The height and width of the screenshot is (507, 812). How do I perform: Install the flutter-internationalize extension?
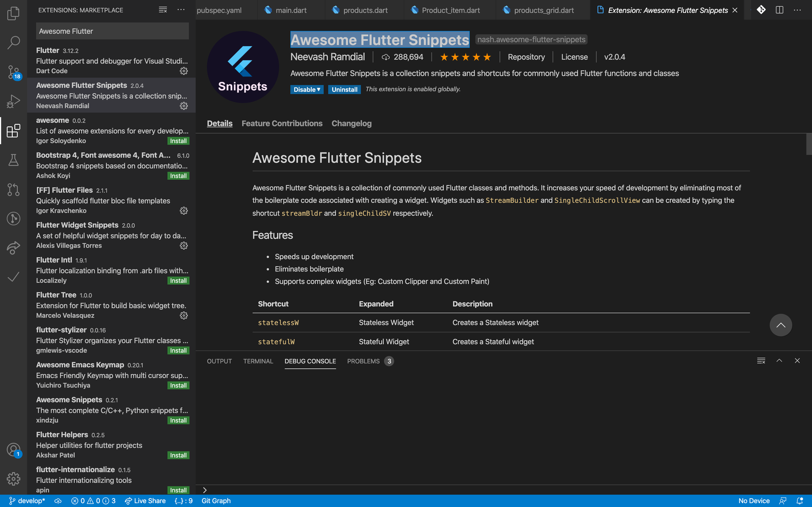coord(178,490)
